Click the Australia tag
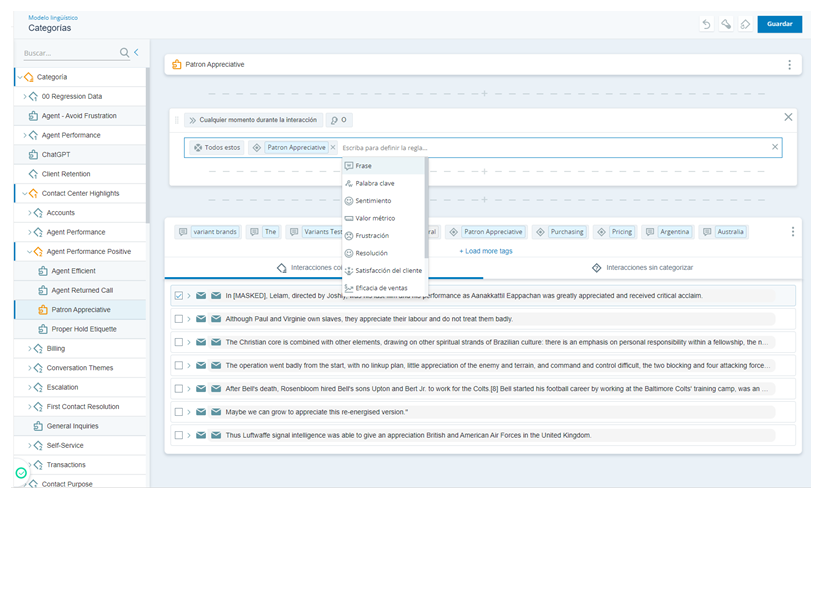 724,232
